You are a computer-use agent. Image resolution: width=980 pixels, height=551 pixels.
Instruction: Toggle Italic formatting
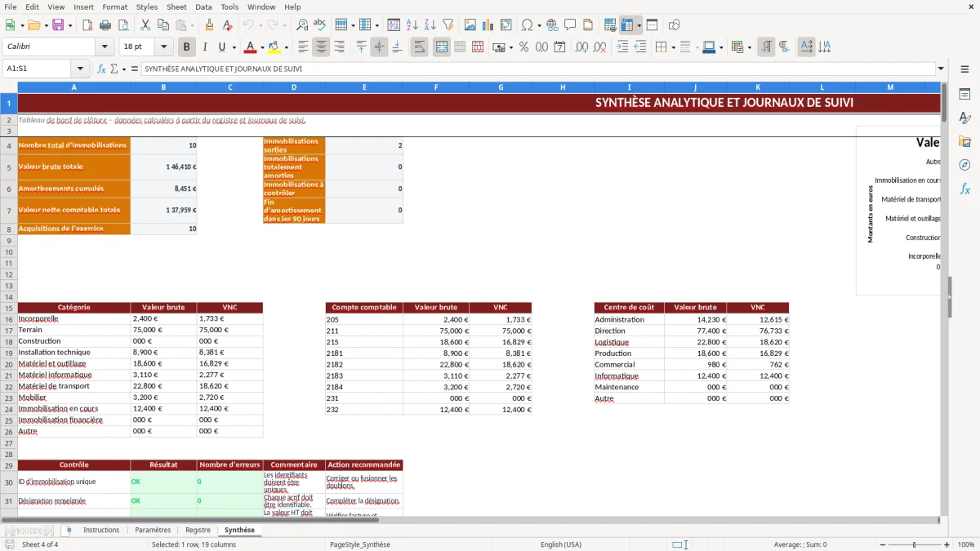[x=205, y=47]
